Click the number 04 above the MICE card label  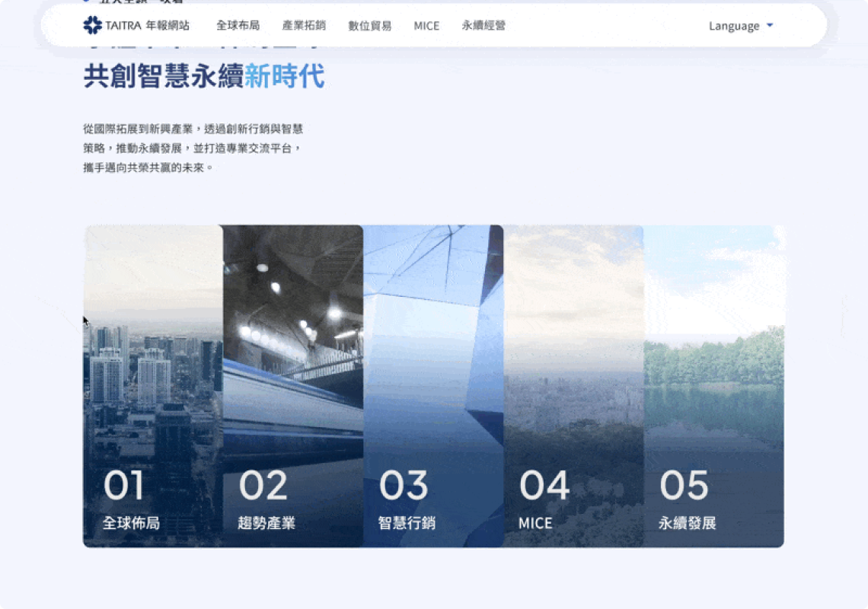tap(544, 486)
